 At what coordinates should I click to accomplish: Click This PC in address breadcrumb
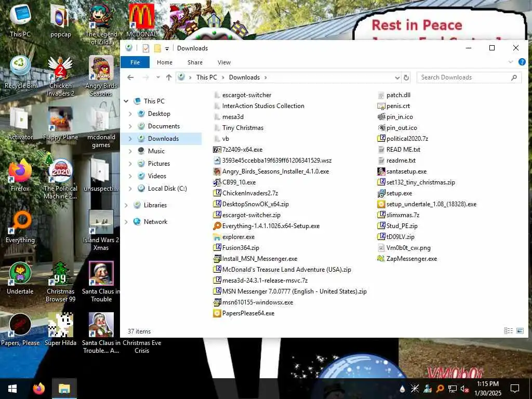tap(206, 77)
